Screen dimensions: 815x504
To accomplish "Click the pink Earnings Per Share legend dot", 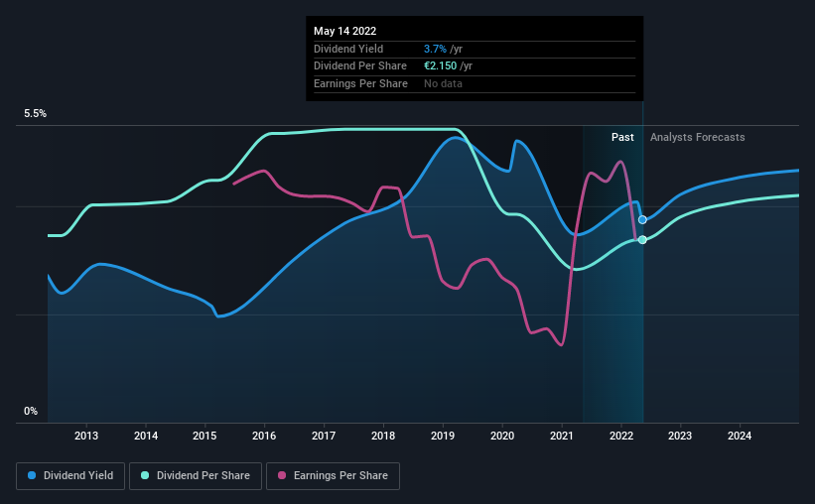I will coord(282,475).
